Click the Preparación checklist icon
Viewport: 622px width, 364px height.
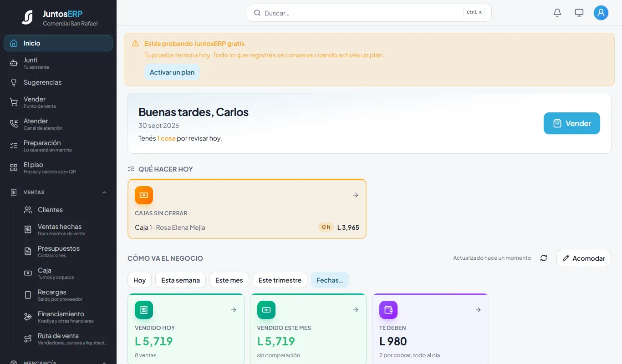pos(14,146)
